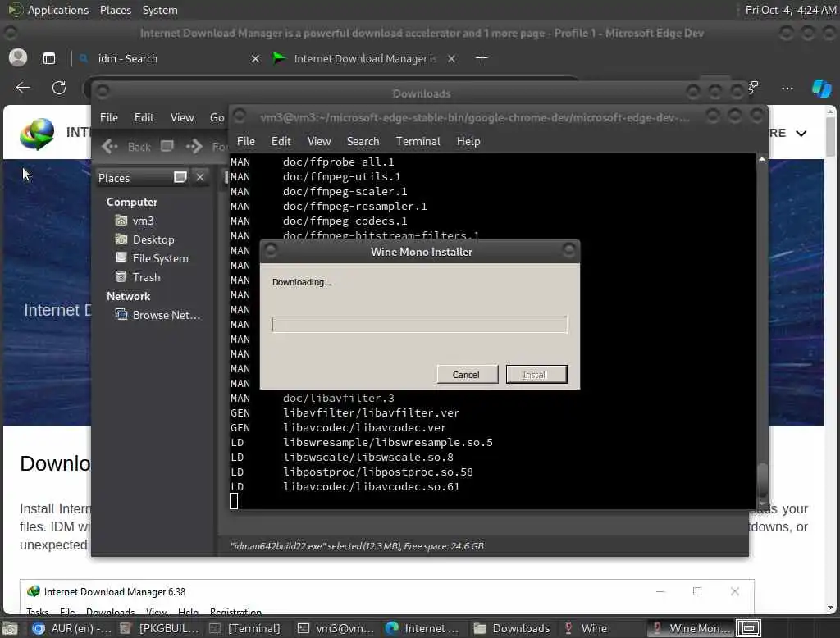The image size is (840, 638).
Task: Click the webpage vertical scrollbar
Action: [x=830, y=136]
